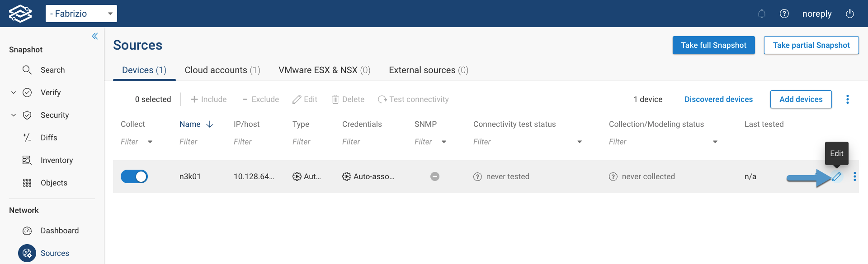Click the pencil edit icon for n3k01
The image size is (868, 264).
[837, 176]
